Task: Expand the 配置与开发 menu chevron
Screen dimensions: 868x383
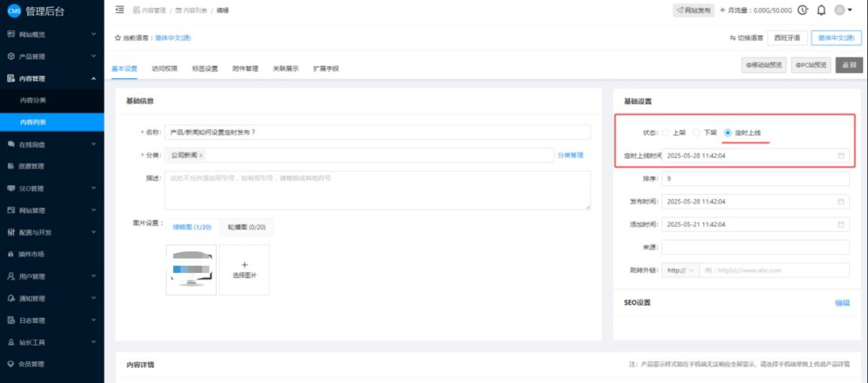Action: pyautogui.click(x=93, y=233)
